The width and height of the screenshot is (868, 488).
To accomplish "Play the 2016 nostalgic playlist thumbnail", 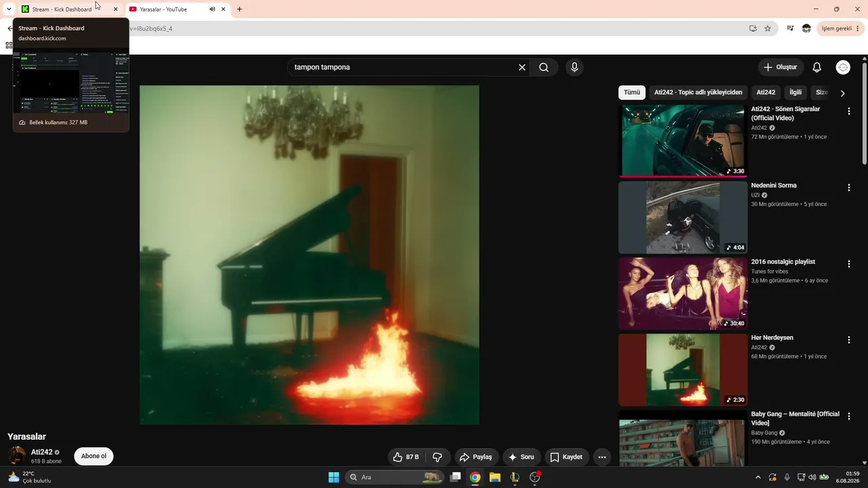I will pyautogui.click(x=683, y=293).
